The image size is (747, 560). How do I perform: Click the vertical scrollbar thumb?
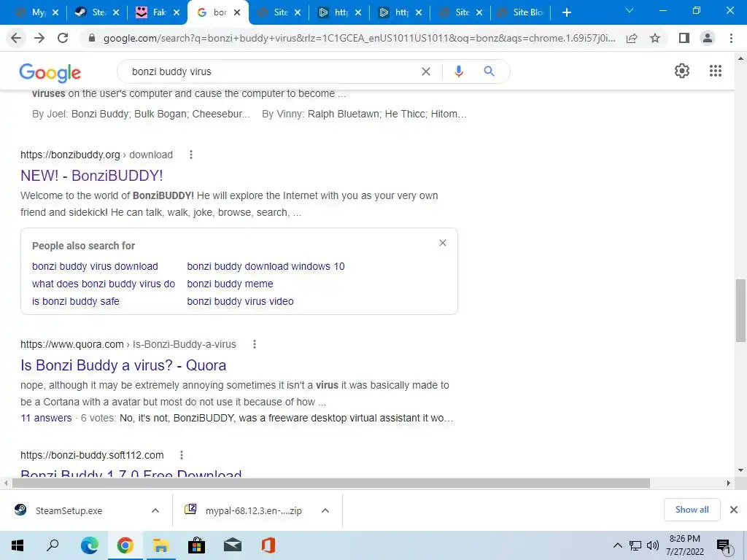click(740, 311)
